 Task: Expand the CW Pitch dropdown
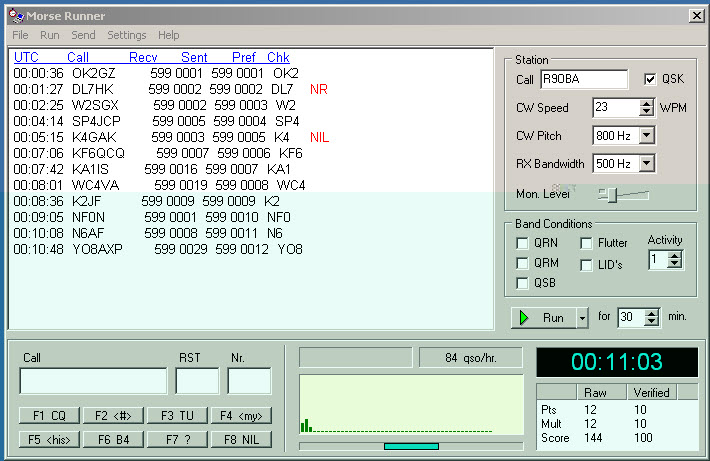tap(646, 135)
